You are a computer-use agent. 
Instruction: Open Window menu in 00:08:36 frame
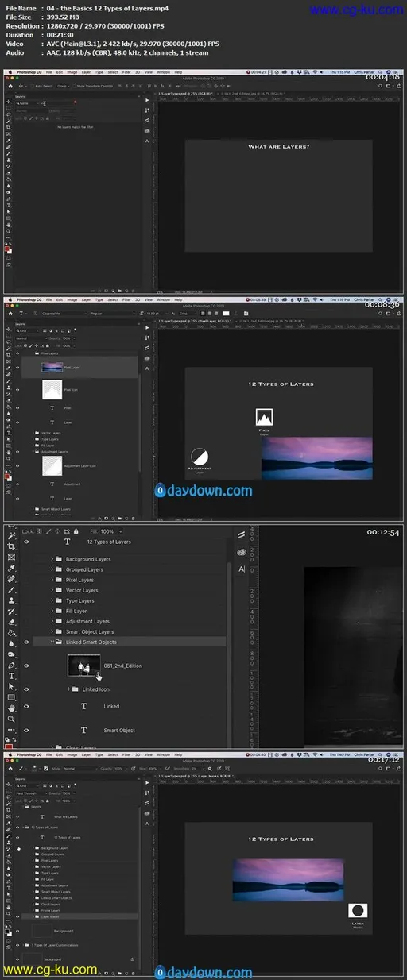pos(163,299)
